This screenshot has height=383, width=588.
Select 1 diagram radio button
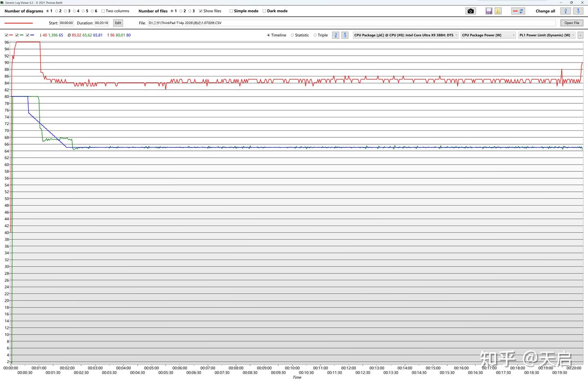pos(48,11)
